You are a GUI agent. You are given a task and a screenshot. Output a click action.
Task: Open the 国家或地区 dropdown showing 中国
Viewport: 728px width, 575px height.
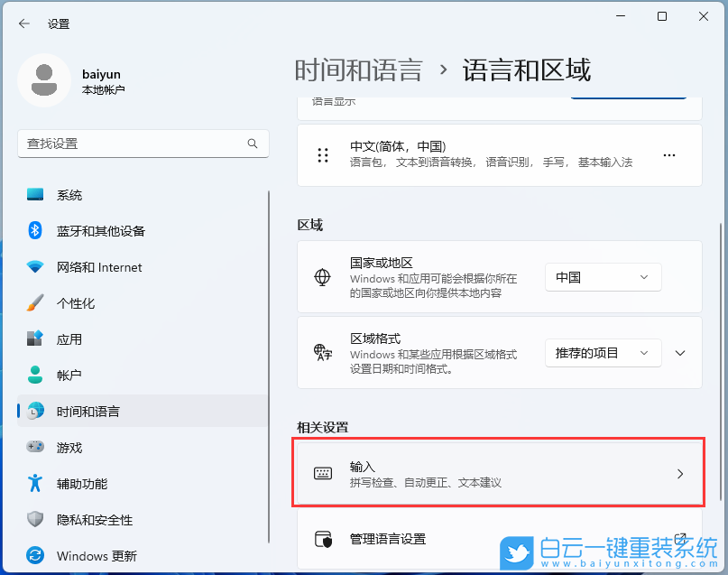[x=603, y=277]
